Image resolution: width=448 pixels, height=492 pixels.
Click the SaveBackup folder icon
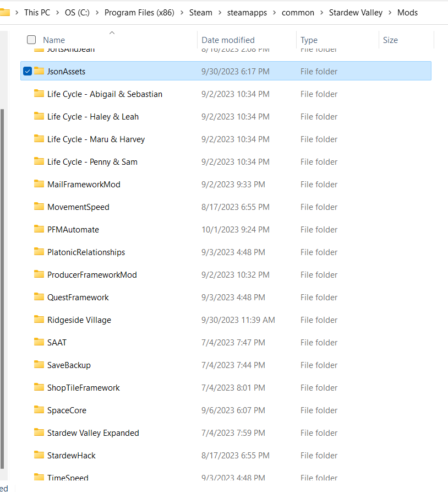39,365
